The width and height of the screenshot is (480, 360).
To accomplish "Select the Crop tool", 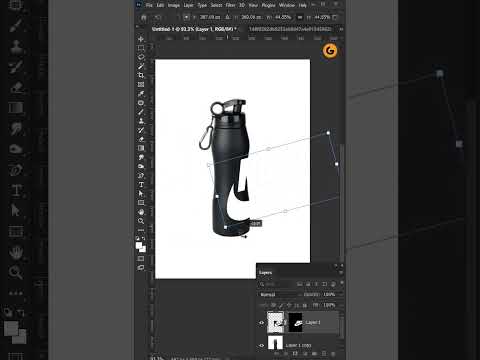I will 141,75.
